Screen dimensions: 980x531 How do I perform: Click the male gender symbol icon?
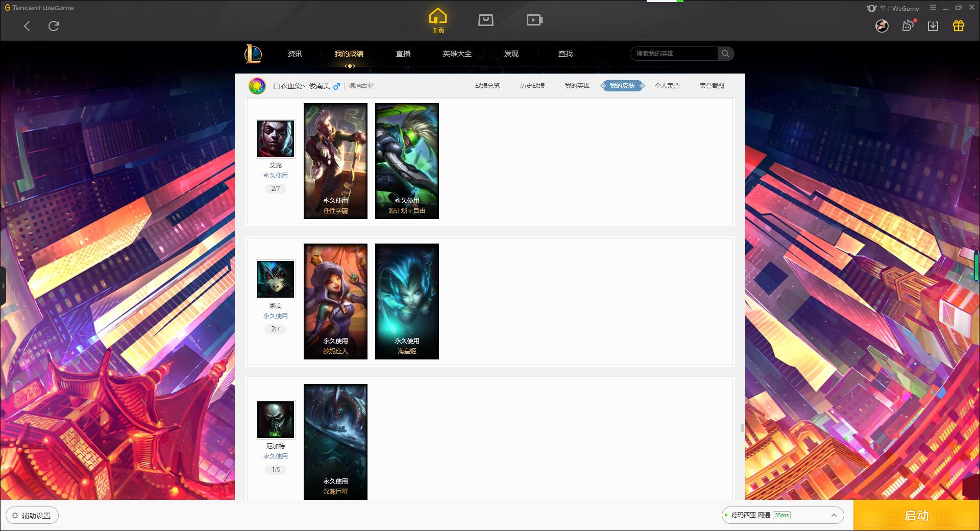click(x=336, y=86)
